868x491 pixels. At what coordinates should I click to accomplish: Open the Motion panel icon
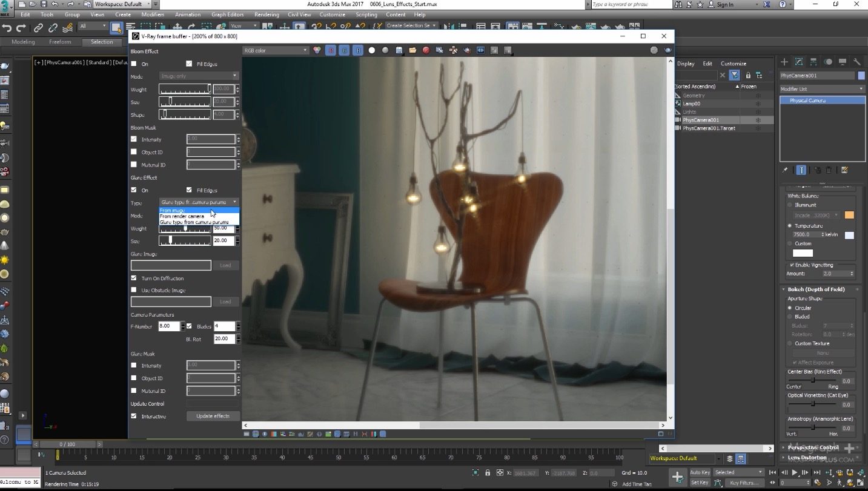[828, 62]
